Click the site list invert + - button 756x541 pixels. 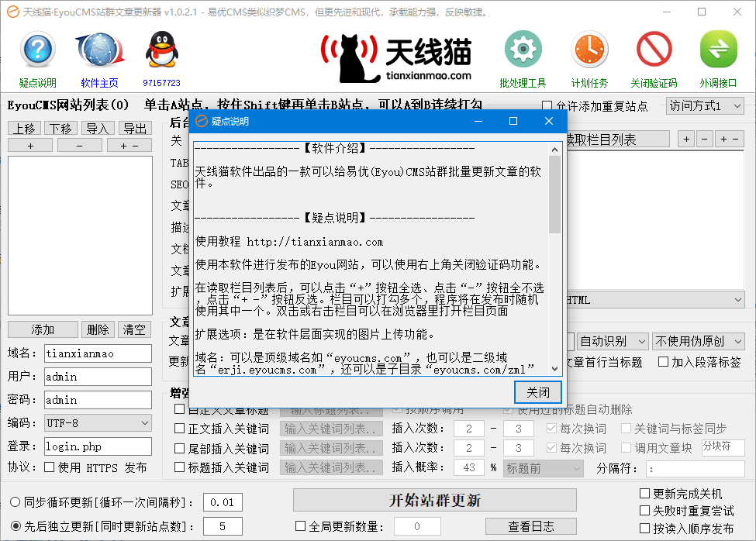click(129, 146)
